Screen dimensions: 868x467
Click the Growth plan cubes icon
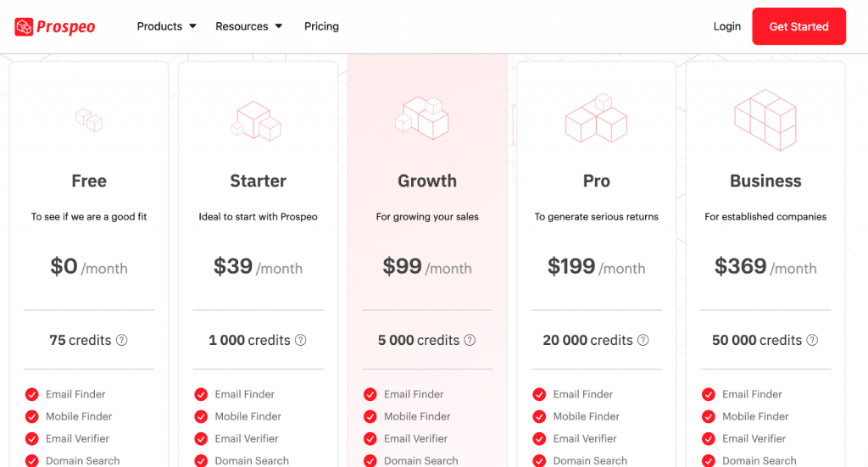[422, 118]
